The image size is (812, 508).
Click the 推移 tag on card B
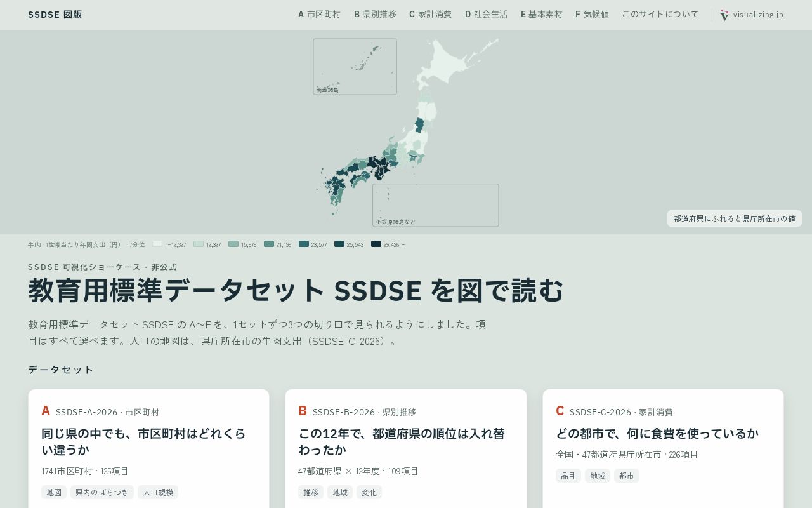tap(311, 492)
